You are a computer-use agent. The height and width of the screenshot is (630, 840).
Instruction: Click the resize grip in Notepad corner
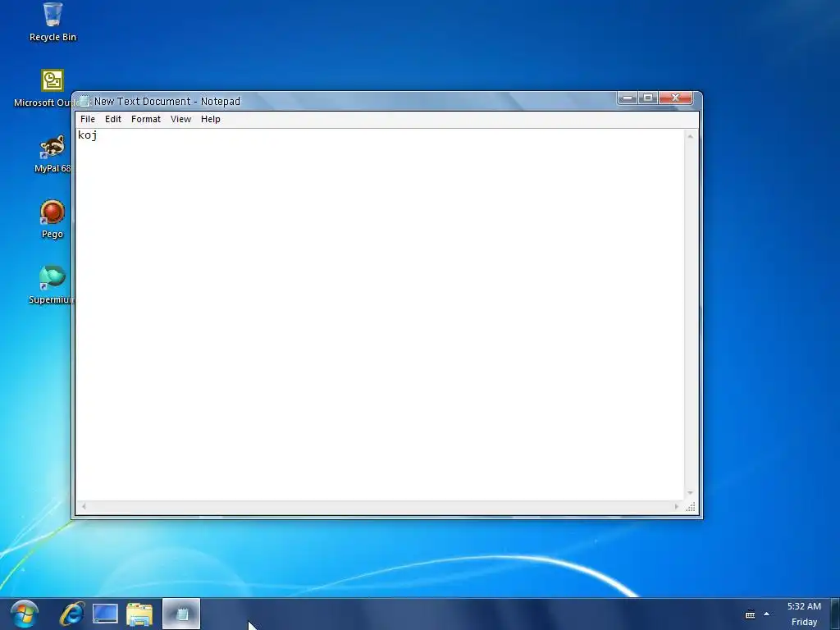691,507
